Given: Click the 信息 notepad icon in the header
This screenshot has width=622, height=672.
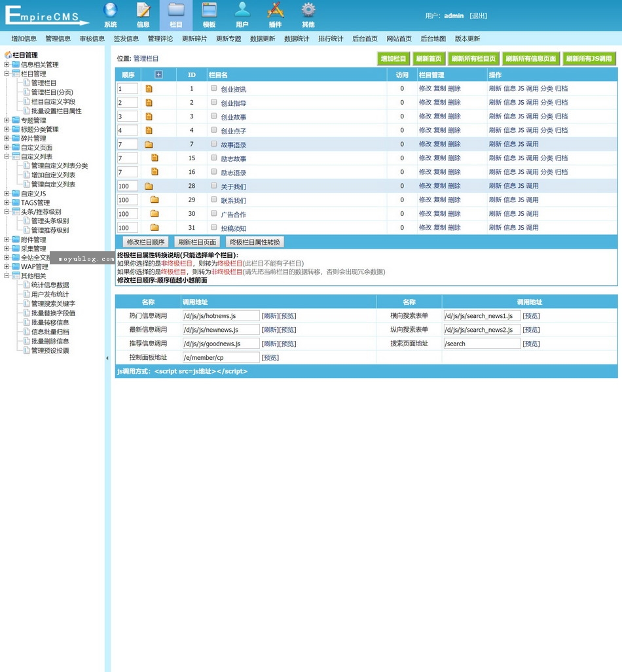Looking at the screenshot, I should (143, 10).
